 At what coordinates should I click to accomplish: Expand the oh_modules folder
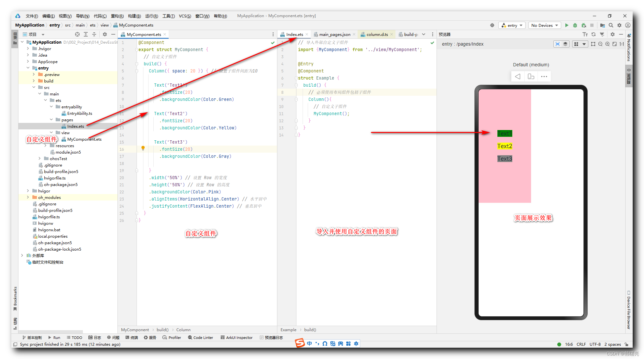click(x=28, y=197)
